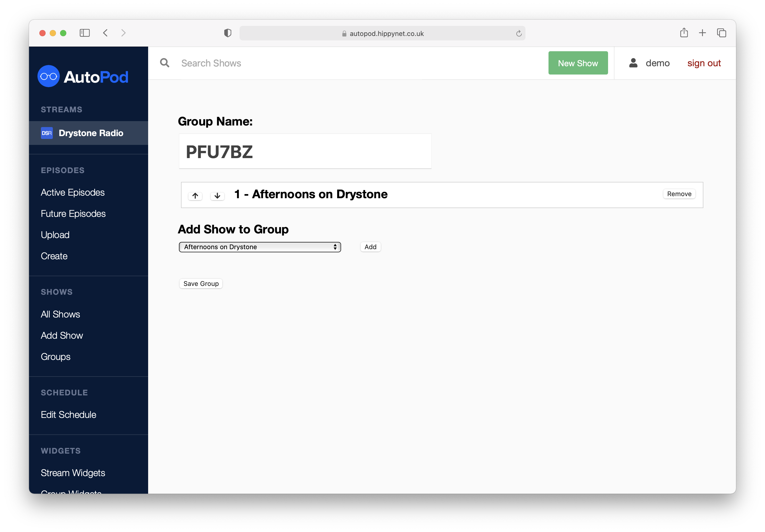This screenshot has width=765, height=532.
Task: Click the move-up arrow for Afternoons on Drystone
Action: 196,195
